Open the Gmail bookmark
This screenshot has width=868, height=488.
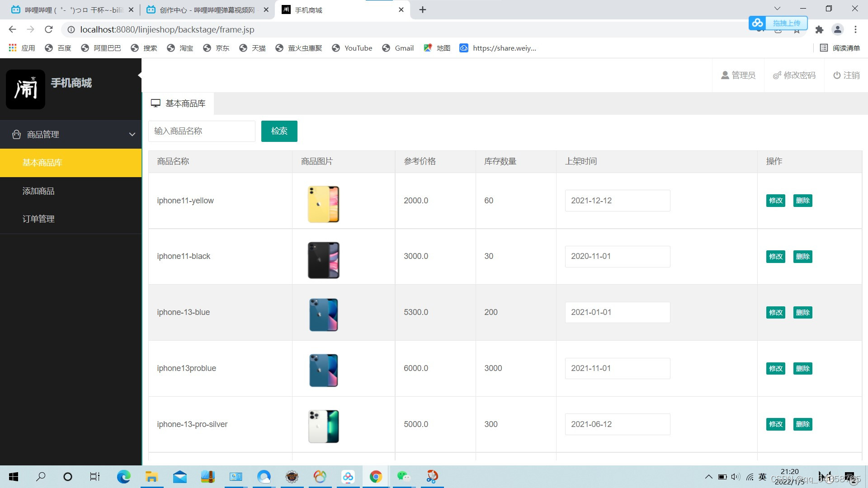(x=398, y=48)
